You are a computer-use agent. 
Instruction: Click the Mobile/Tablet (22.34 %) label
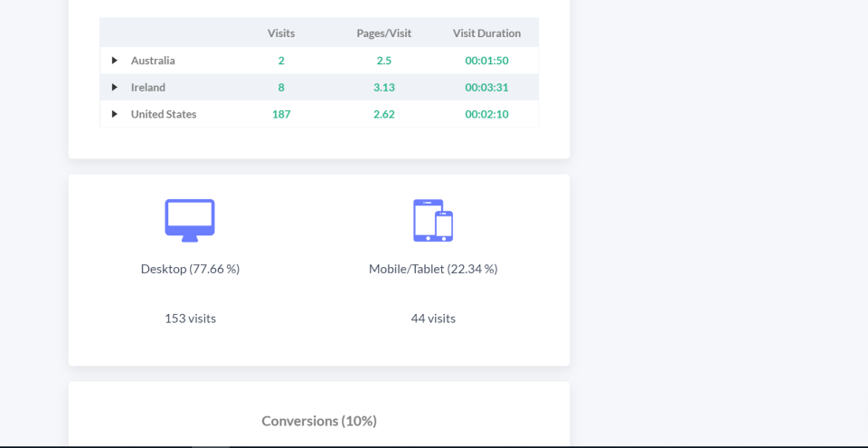point(433,269)
